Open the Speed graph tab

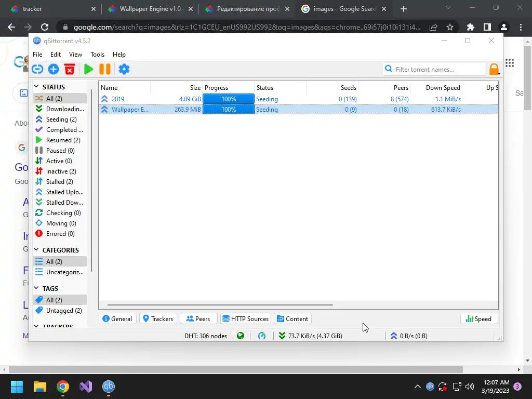(x=478, y=319)
